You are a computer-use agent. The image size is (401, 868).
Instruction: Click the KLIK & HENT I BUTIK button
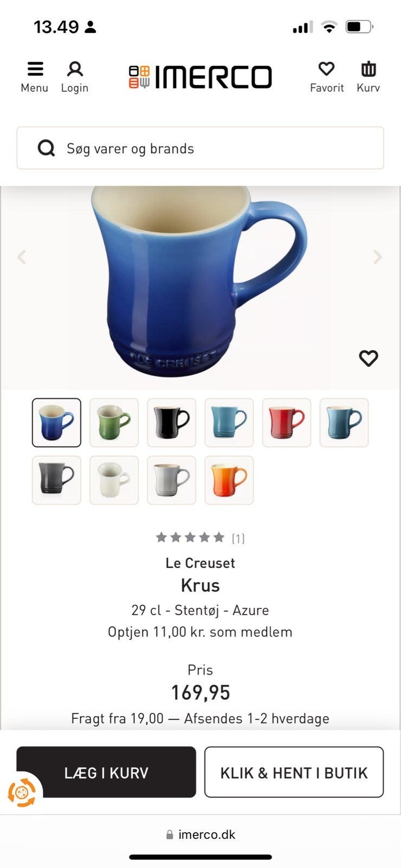pyautogui.click(x=294, y=772)
